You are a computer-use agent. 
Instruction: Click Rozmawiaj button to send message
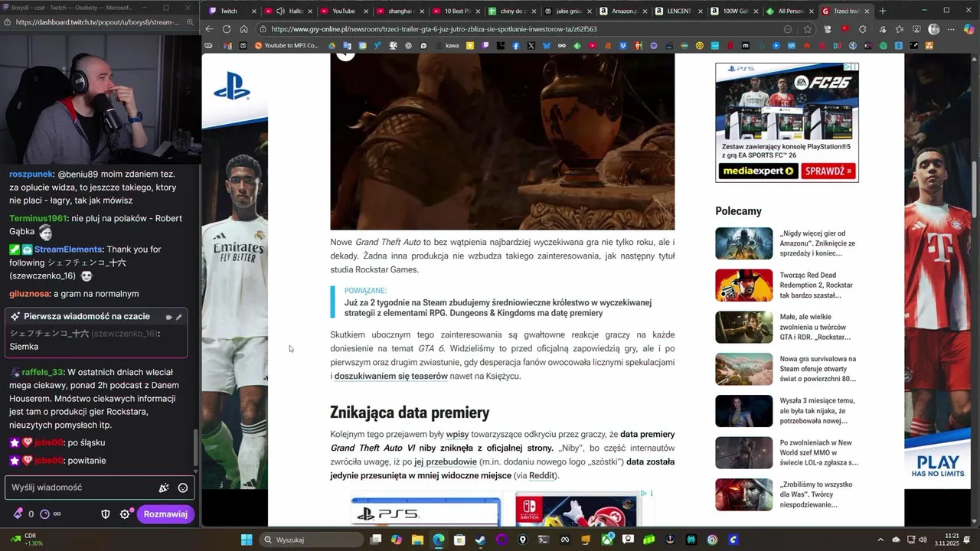(x=165, y=514)
